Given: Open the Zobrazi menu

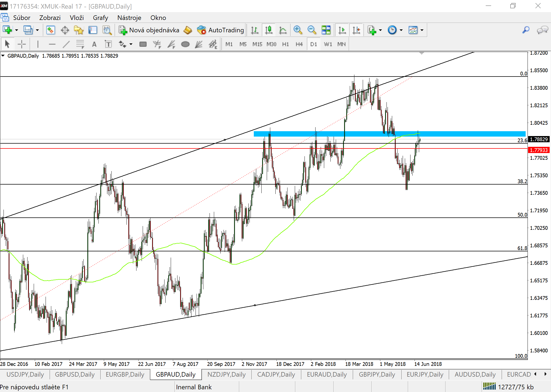Looking at the screenshot, I should pyautogui.click(x=50, y=18).
